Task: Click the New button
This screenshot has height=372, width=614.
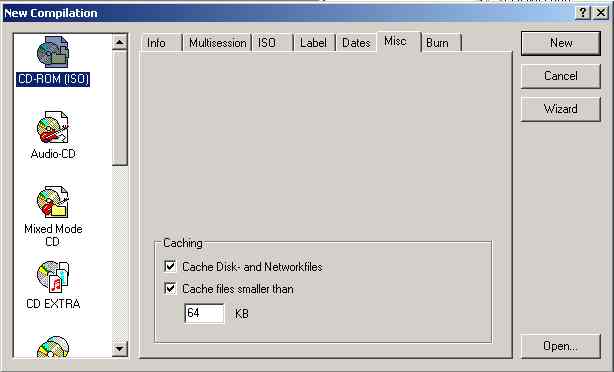Action: coord(560,43)
